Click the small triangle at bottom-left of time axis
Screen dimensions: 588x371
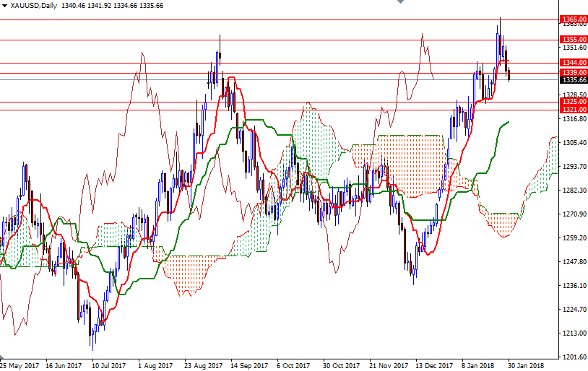(3, 359)
